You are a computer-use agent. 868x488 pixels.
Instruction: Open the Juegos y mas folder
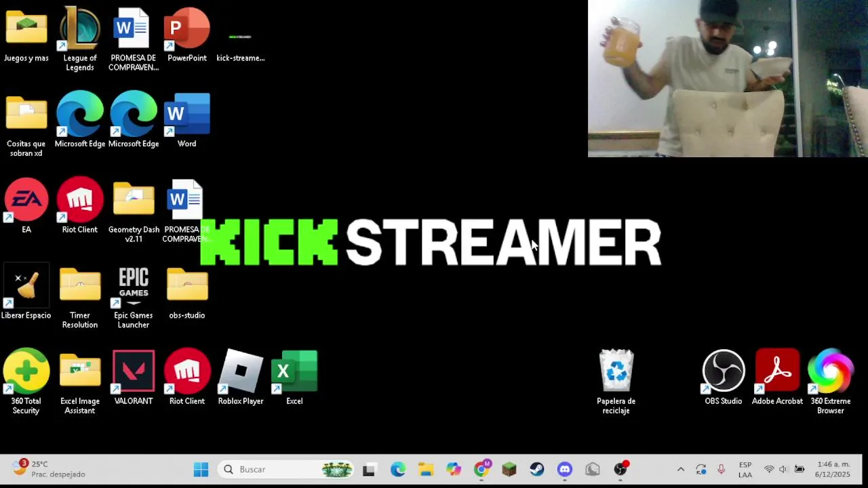26,35
